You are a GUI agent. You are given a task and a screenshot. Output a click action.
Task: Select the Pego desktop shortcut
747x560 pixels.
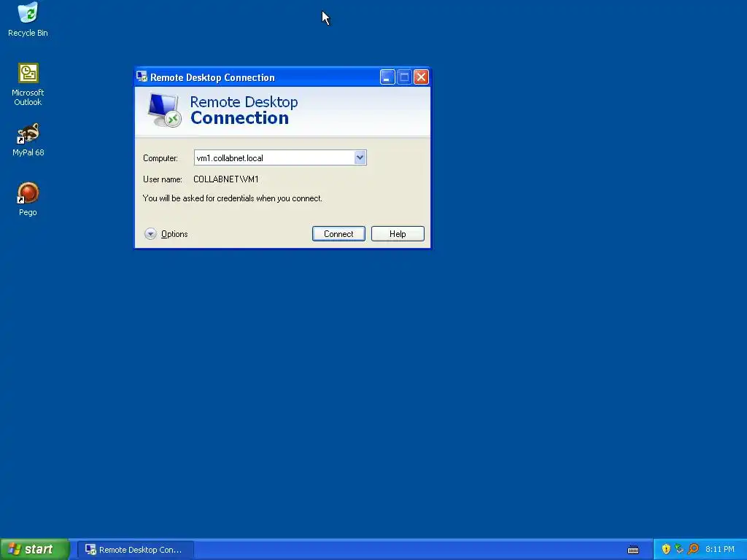(28, 198)
